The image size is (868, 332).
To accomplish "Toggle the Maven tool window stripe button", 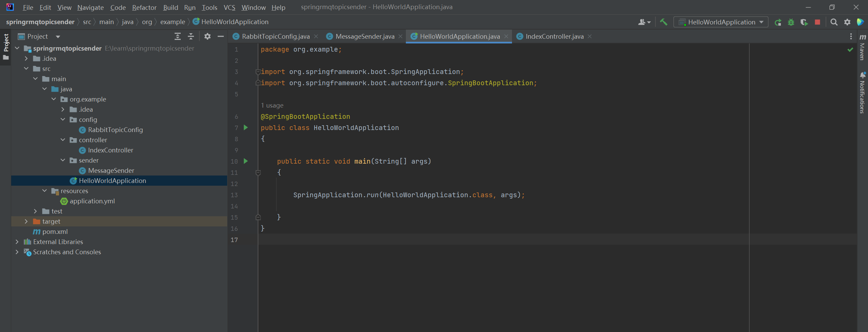I will point(863,48).
